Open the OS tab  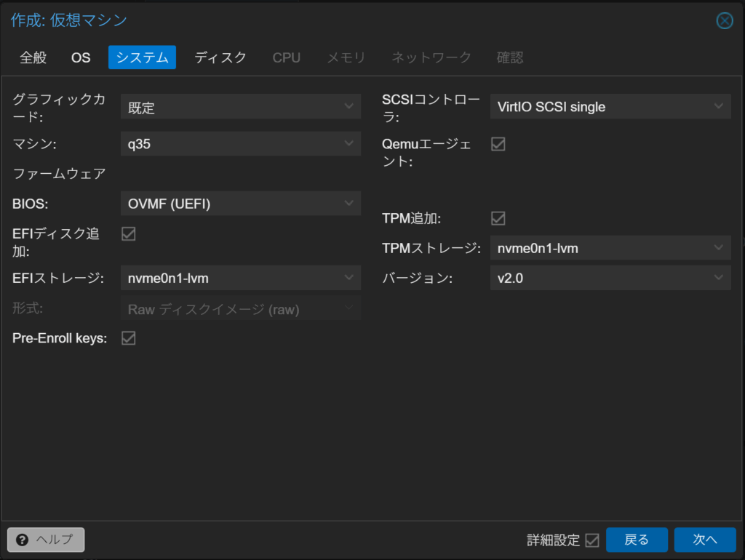point(81,57)
